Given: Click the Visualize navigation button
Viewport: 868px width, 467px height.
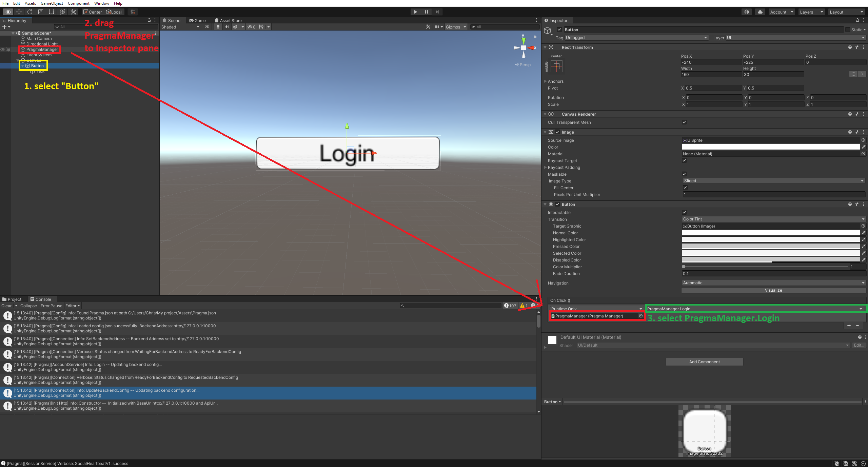Looking at the screenshot, I should pyautogui.click(x=773, y=290).
